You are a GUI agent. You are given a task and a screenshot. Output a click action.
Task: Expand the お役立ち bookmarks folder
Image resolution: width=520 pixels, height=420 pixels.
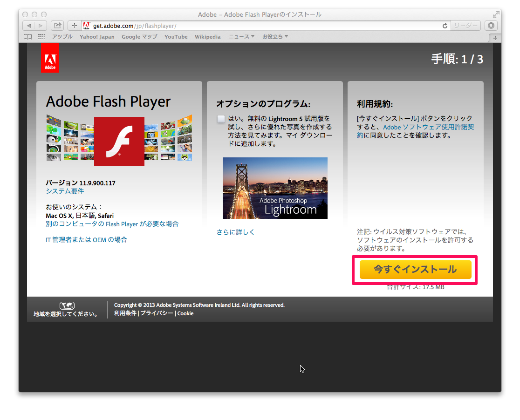pyautogui.click(x=275, y=37)
